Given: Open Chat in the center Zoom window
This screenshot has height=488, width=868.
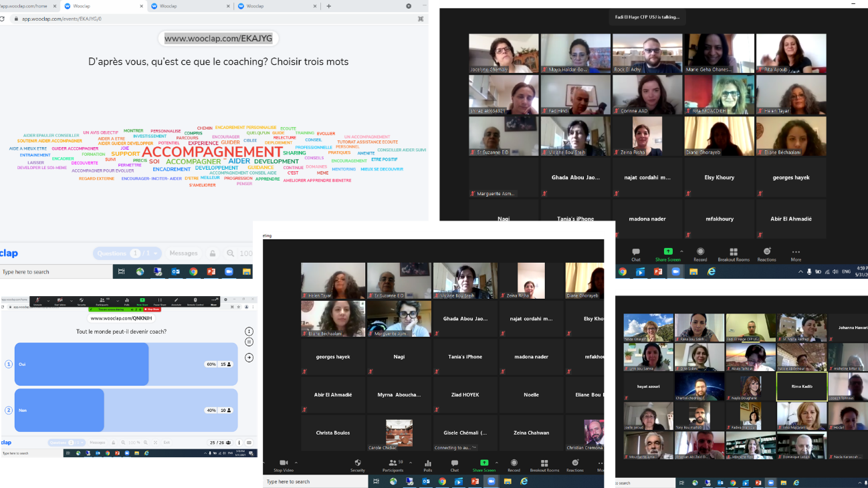Looking at the screenshot, I should tap(455, 465).
